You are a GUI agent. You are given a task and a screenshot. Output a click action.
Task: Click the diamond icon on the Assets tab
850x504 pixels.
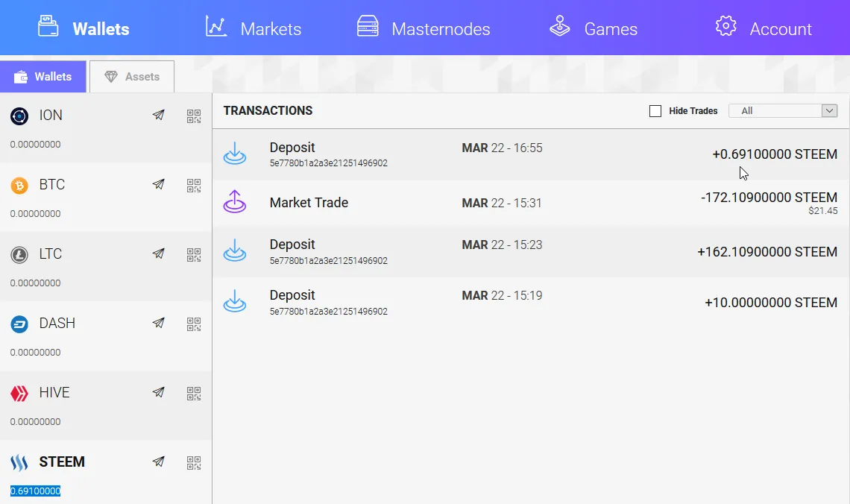click(x=110, y=77)
